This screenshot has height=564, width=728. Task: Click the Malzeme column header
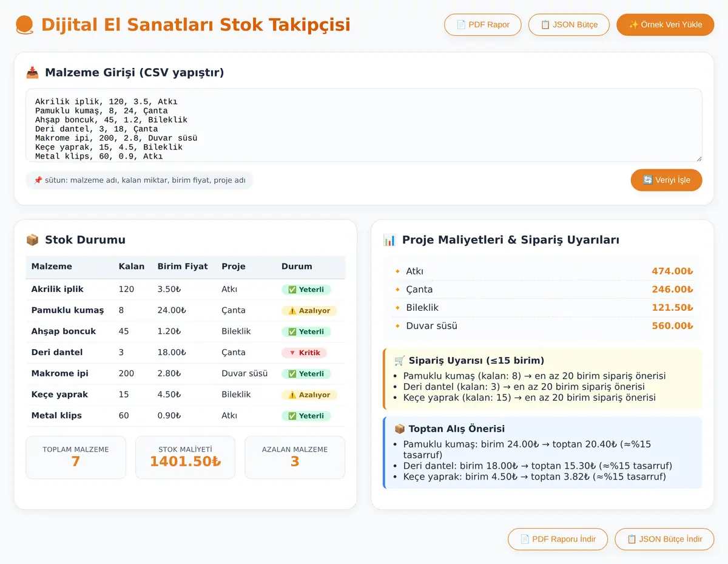tap(52, 267)
